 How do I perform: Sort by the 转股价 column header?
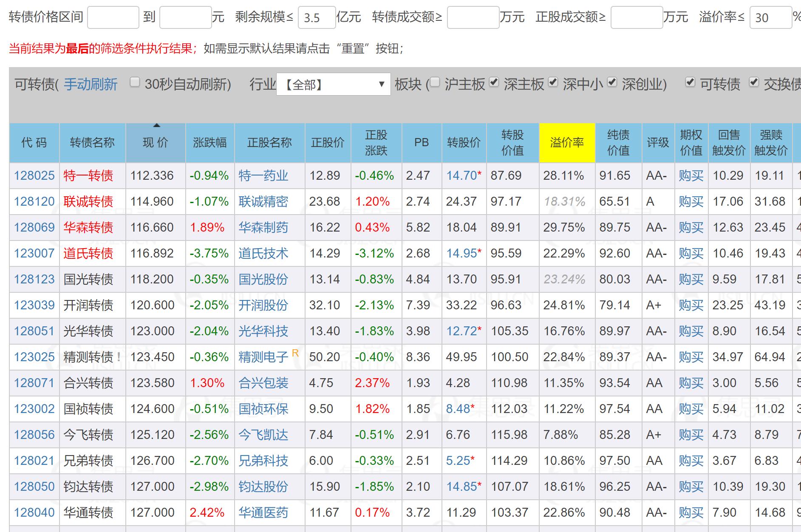464,143
